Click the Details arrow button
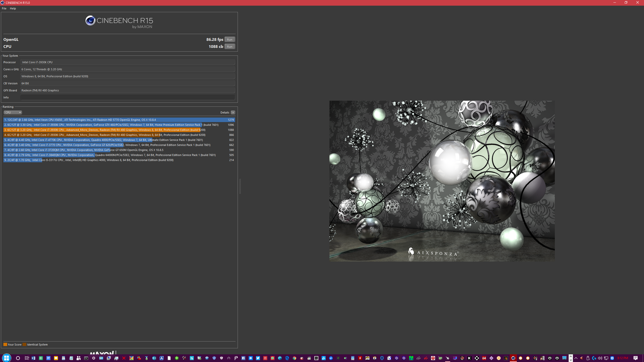Image resolution: width=644 pixels, height=362 pixels. coord(233,113)
